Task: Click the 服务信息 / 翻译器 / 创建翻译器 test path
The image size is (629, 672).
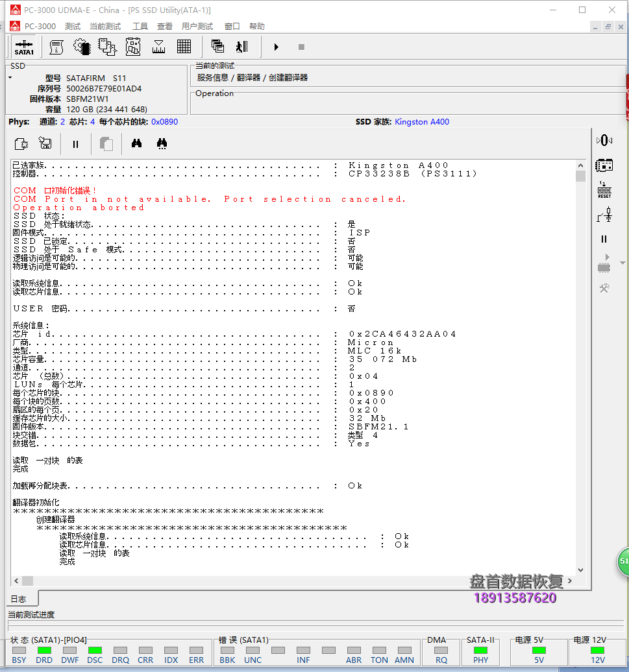Action: (253, 78)
